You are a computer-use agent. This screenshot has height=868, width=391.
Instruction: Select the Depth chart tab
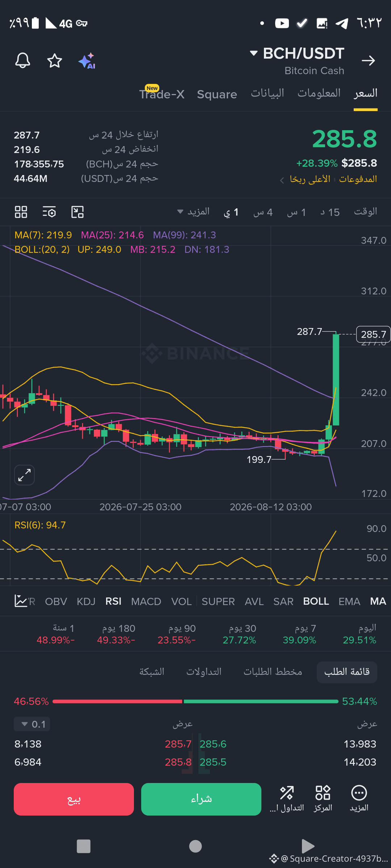coord(273,672)
